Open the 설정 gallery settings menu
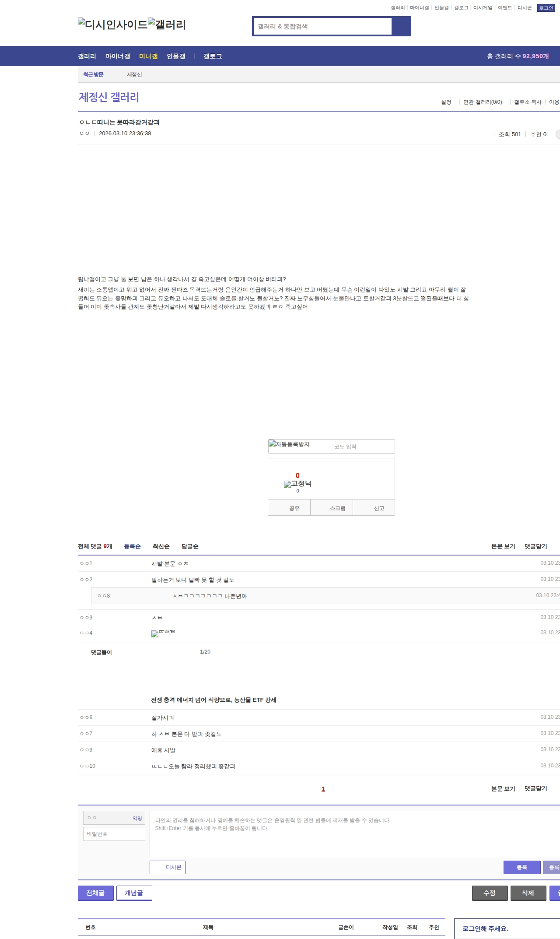 (446, 102)
